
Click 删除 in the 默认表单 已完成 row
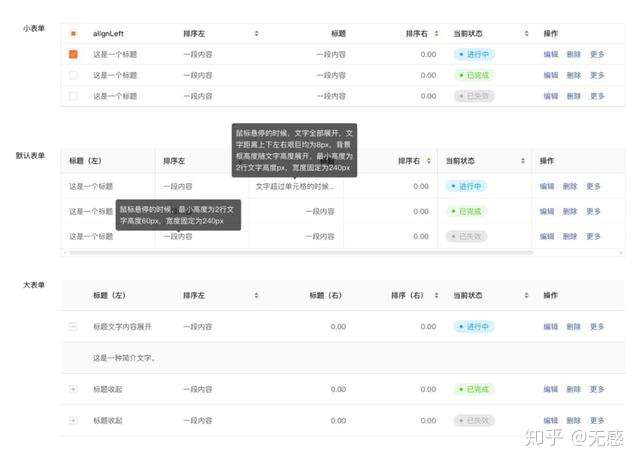[570, 211]
